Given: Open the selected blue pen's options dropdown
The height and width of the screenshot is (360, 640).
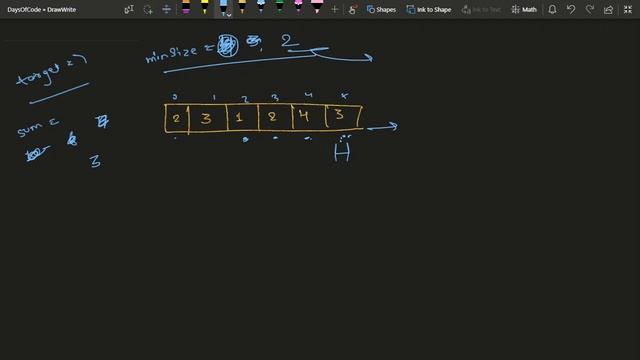Looking at the screenshot, I should 229,15.
